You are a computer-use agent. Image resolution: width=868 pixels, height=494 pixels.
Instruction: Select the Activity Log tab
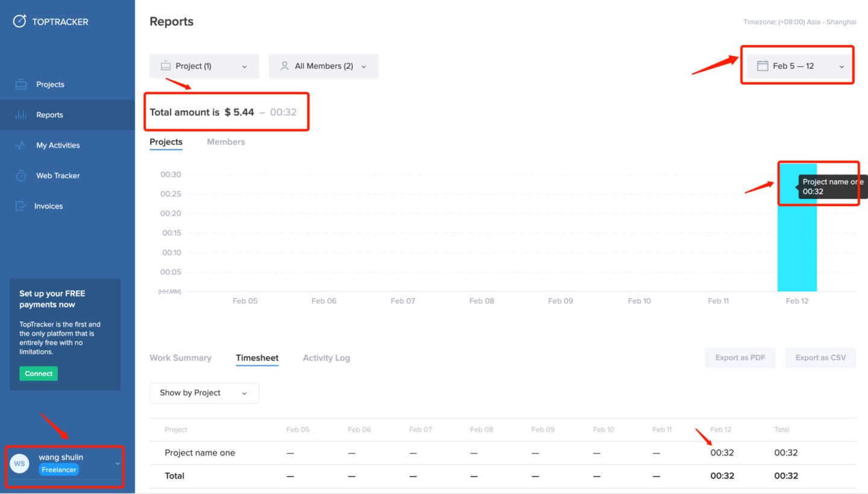[x=326, y=358]
